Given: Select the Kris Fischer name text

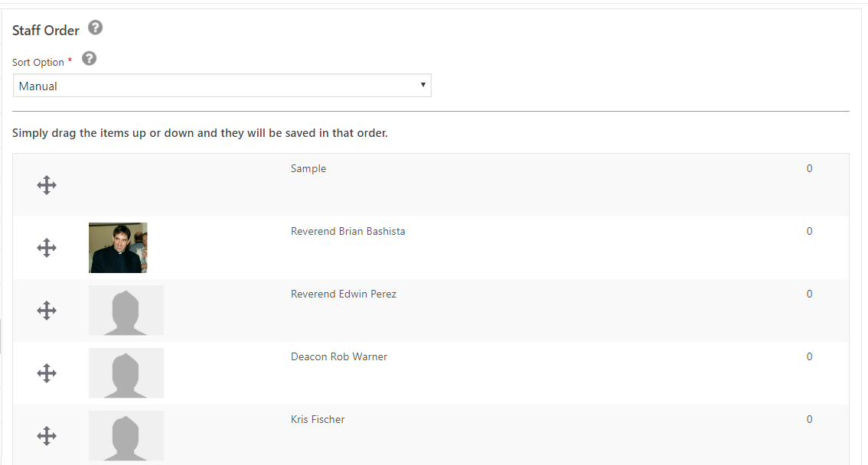Looking at the screenshot, I should [x=318, y=420].
